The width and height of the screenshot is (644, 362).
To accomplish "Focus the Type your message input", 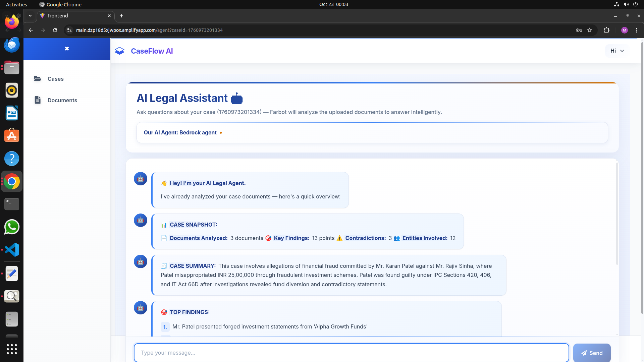I will (351, 353).
